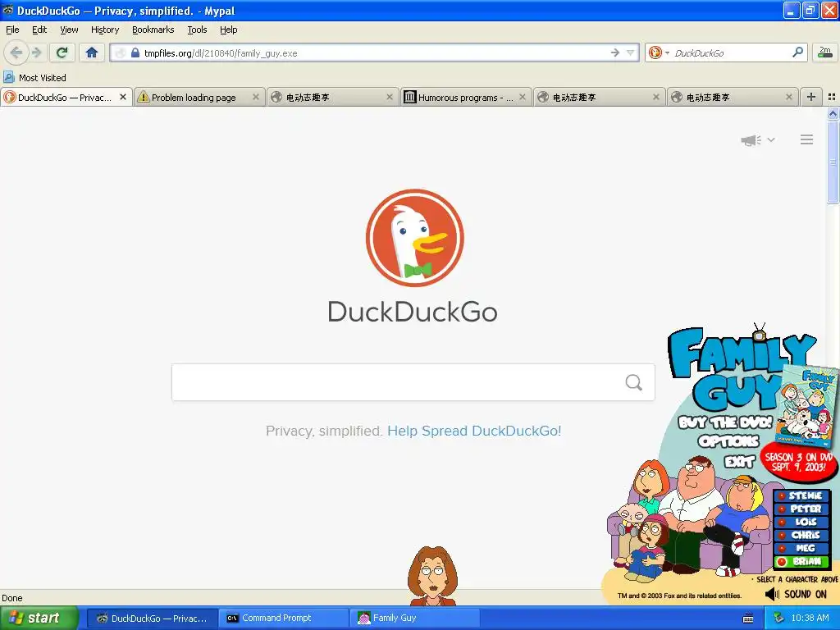
Task: Click the scrollbar up arrow
Action: [x=833, y=113]
